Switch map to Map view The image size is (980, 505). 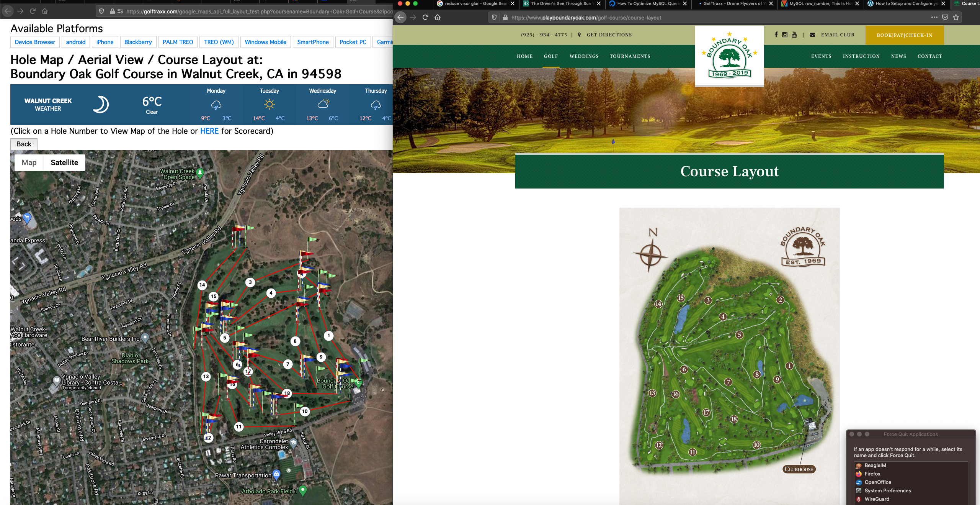[x=29, y=162]
